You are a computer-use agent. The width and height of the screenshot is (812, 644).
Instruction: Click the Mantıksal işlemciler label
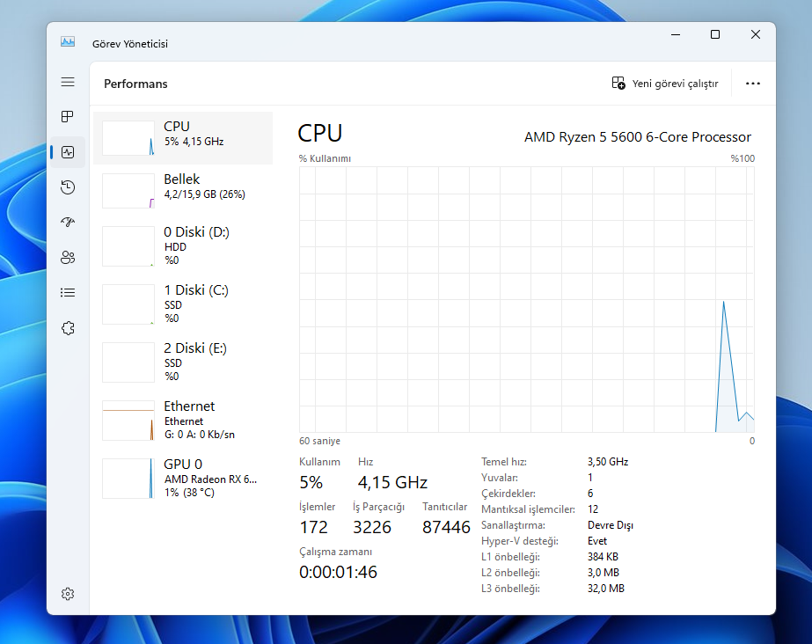(x=528, y=509)
